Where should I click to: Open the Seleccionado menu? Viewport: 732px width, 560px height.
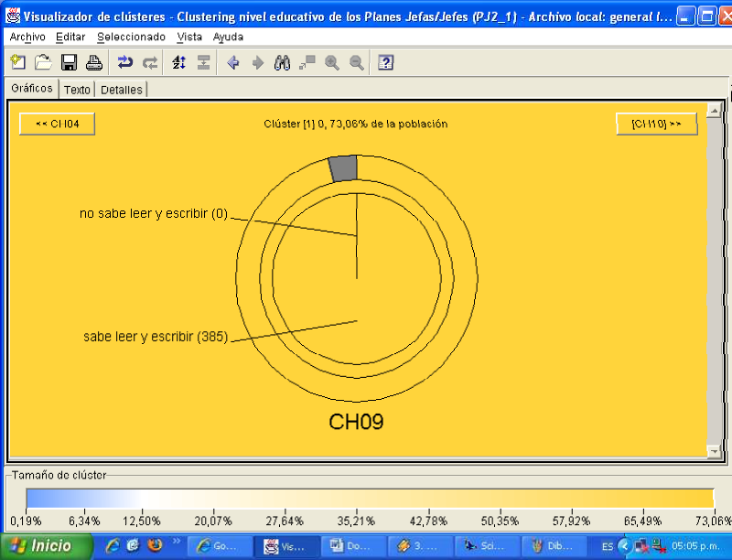(132, 37)
